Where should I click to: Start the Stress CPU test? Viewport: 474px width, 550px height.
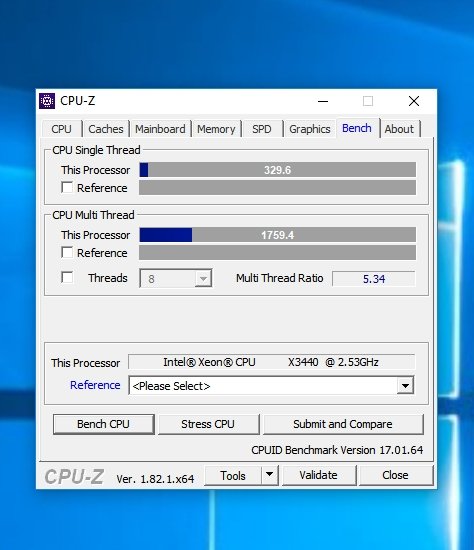208,424
